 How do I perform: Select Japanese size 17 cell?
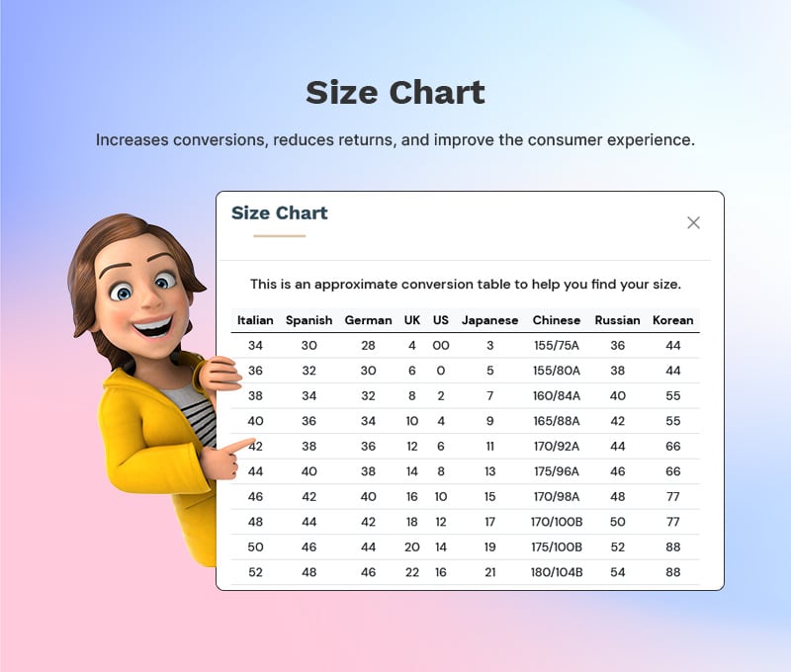[x=489, y=521]
